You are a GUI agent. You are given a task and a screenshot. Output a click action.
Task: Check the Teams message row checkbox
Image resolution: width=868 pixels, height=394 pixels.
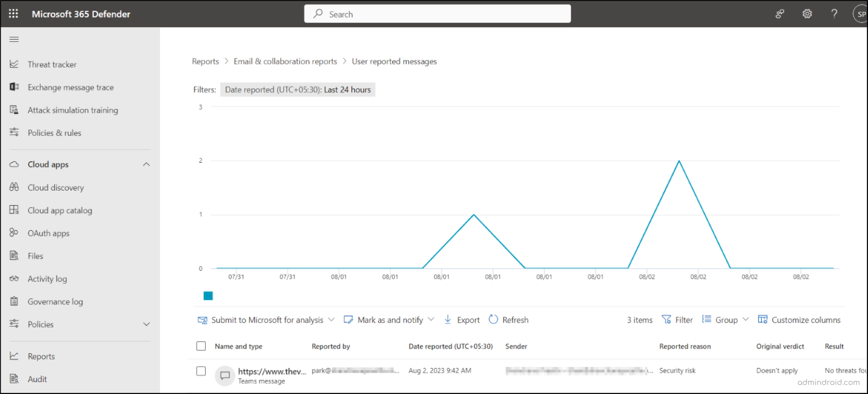201,371
